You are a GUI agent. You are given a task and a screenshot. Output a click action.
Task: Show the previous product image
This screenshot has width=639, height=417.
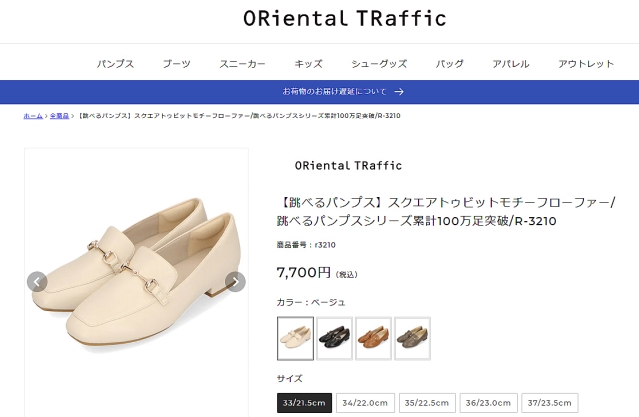(37, 281)
